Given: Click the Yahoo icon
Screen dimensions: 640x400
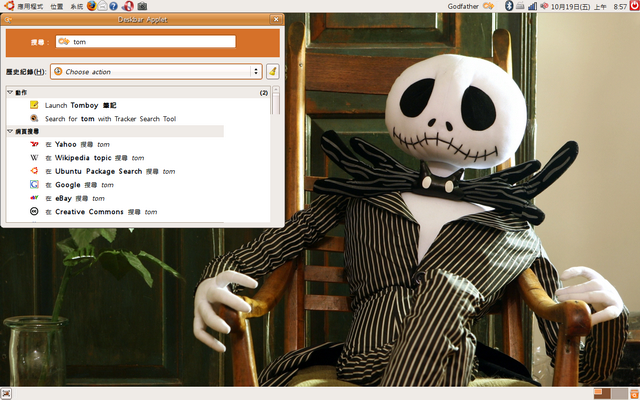Looking at the screenshot, I should [34, 144].
